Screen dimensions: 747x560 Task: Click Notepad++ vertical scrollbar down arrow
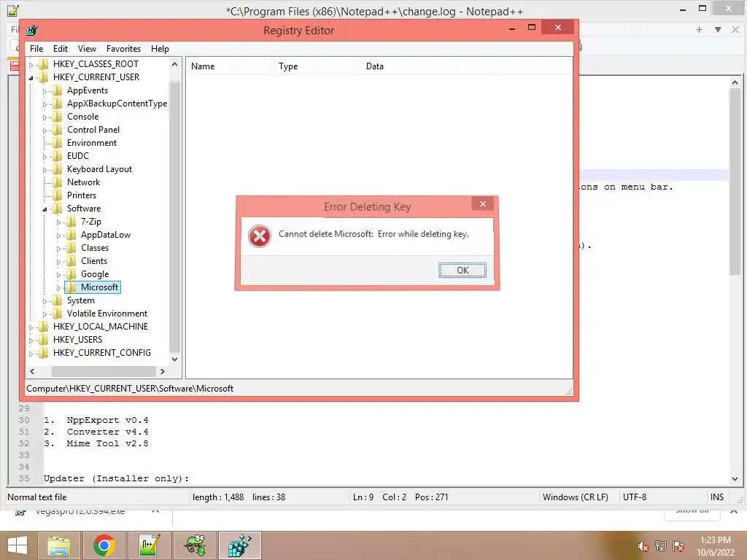click(x=734, y=479)
